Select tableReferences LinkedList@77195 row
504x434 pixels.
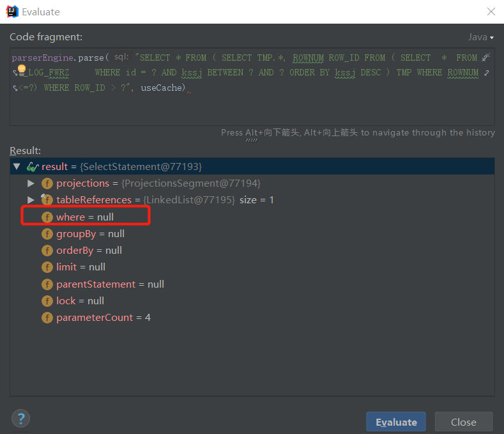[x=252, y=200]
